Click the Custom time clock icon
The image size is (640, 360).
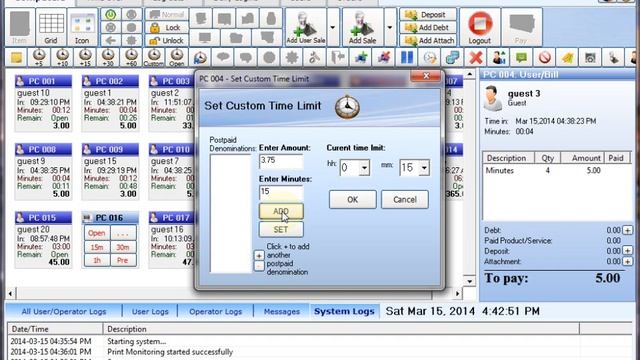[x=154, y=58]
